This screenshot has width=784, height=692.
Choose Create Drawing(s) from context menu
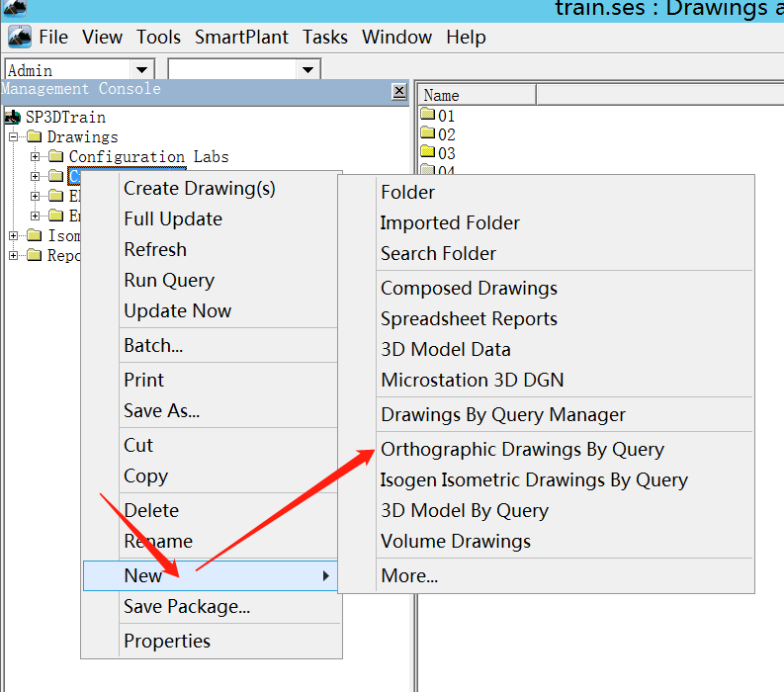(200, 189)
